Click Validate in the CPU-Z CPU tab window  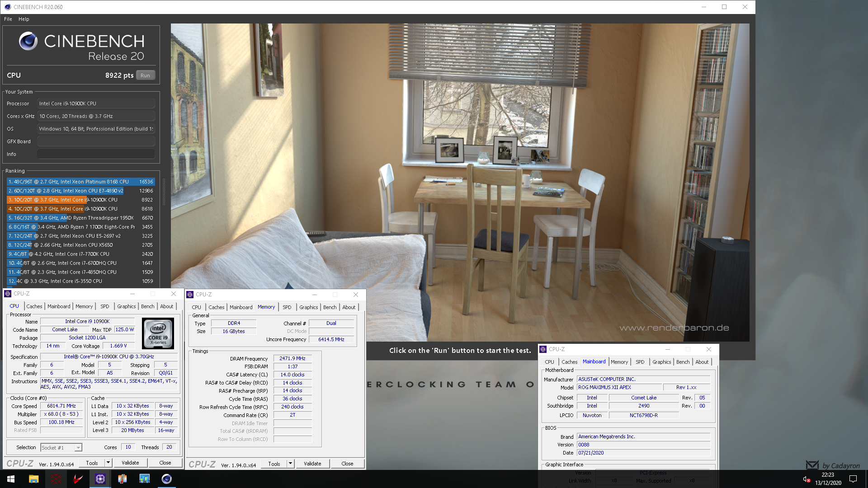coord(130,463)
